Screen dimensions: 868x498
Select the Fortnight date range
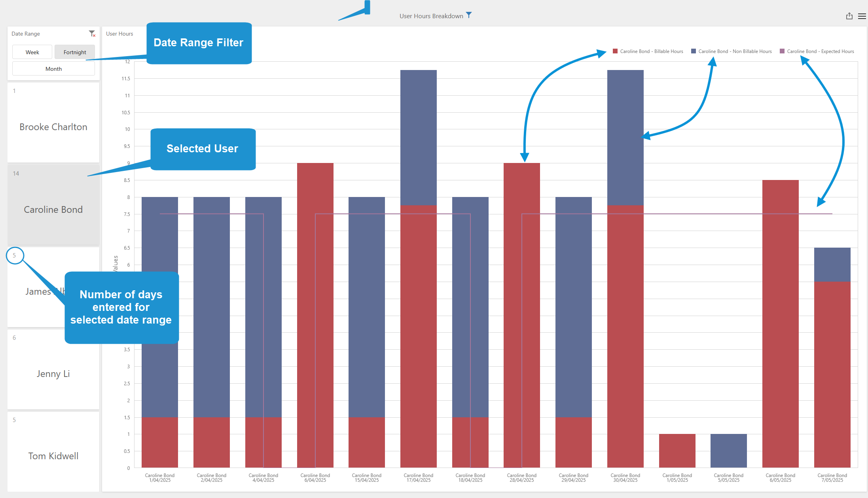pyautogui.click(x=75, y=52)
